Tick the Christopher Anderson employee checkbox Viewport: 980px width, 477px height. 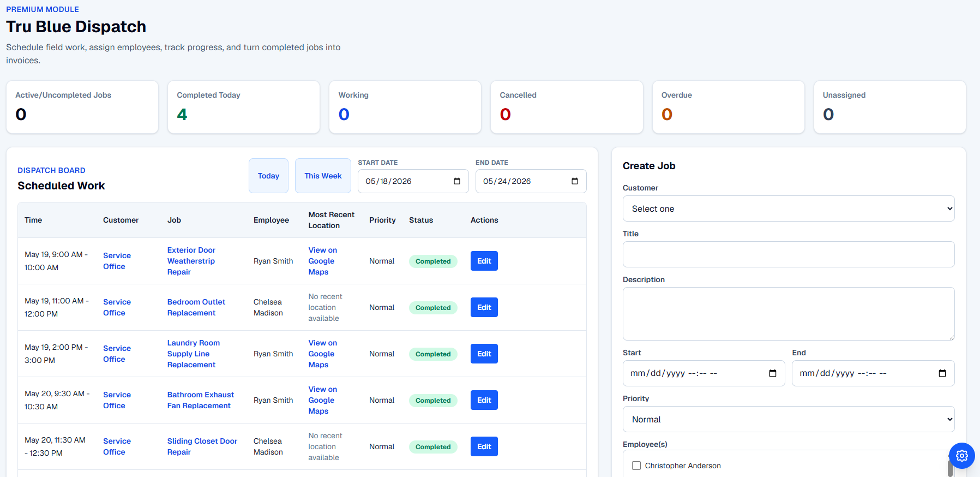coord(636,466)
